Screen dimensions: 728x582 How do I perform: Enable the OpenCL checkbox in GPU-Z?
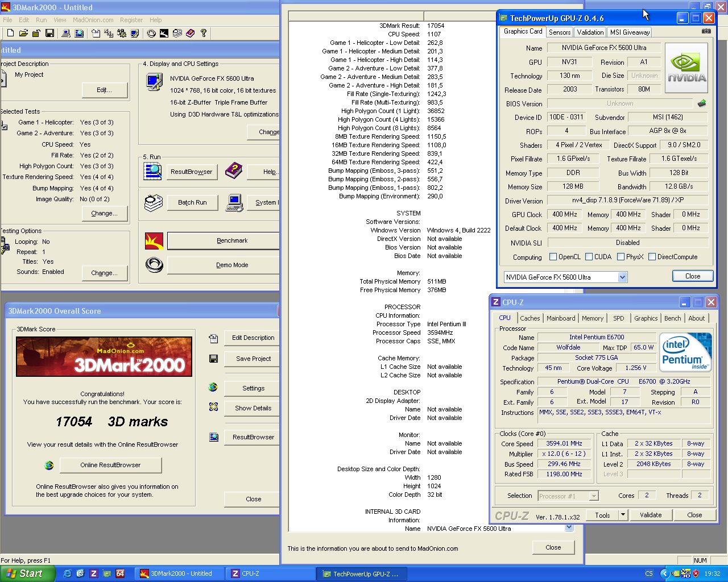[x=553, y=257]
